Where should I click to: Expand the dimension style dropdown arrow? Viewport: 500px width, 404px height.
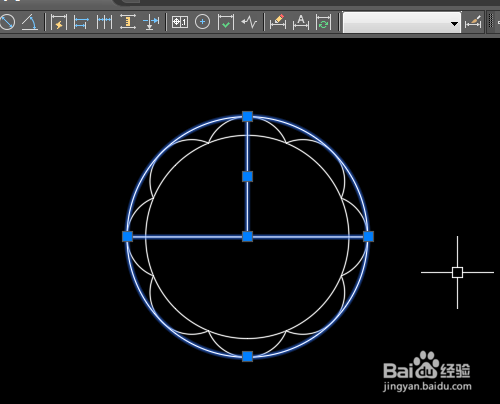454,24
